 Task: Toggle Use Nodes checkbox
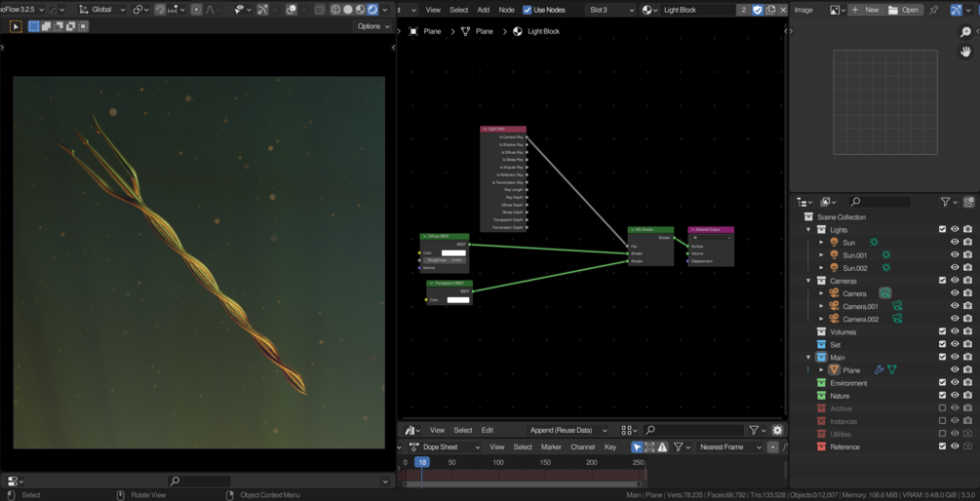point(527,10)
